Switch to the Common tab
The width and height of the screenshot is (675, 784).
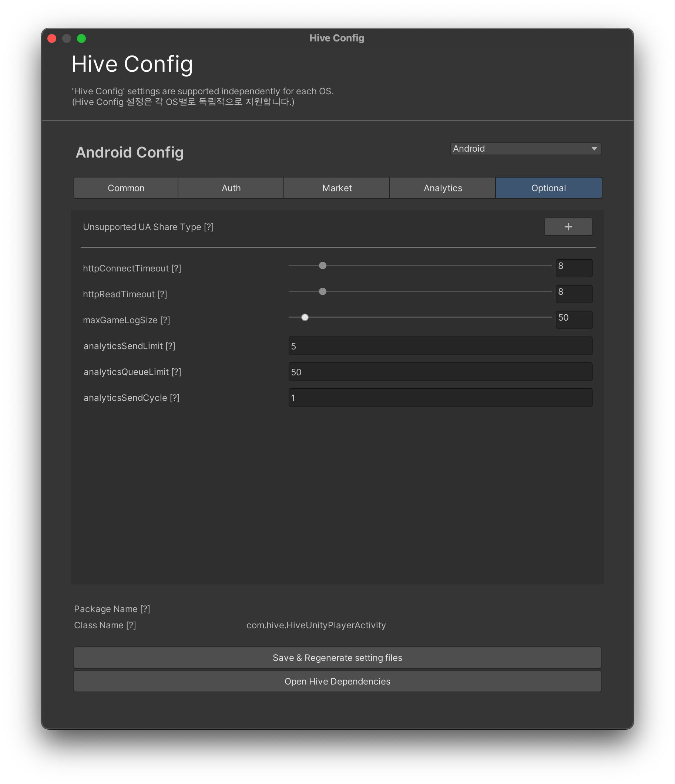pos(126,188)
